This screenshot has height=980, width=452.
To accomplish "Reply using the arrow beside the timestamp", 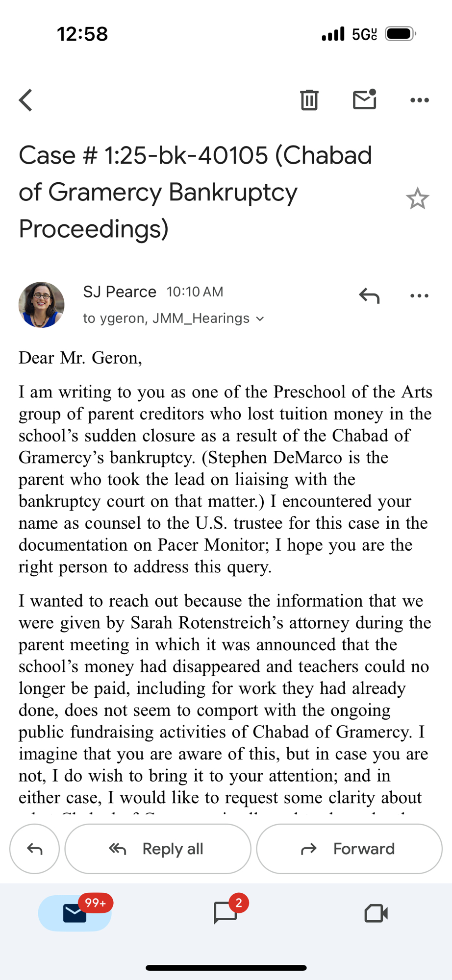I will (369, 295).
